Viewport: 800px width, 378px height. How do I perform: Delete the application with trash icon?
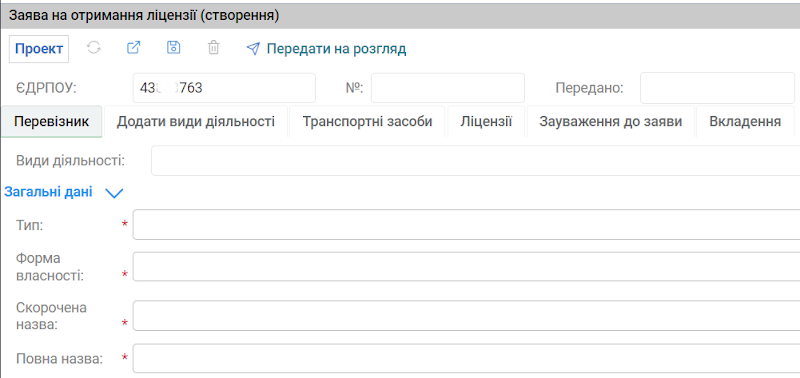pyautogui.click(x=213, y=48)
